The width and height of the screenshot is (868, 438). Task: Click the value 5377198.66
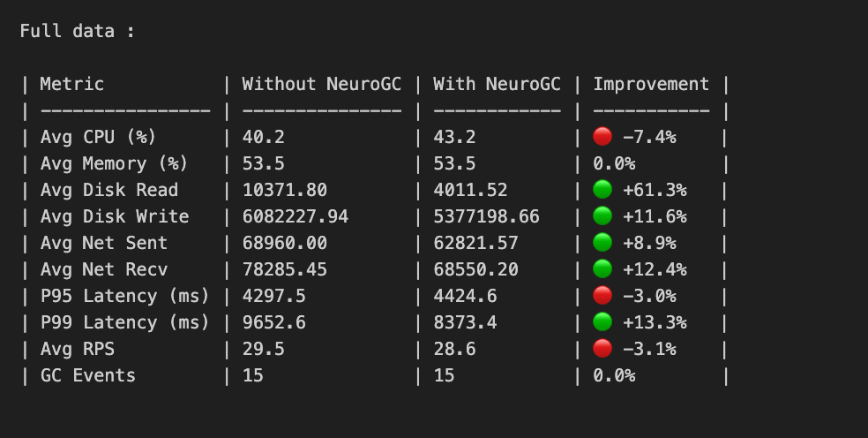click(486, 216)
